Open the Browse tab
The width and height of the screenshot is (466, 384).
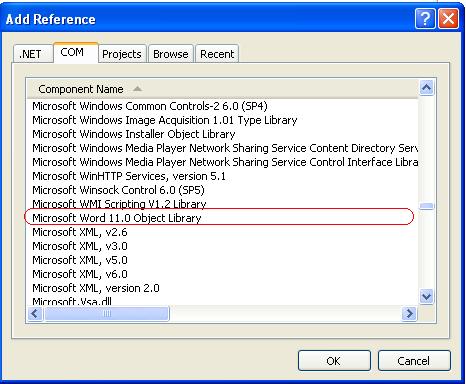[171, 54]
